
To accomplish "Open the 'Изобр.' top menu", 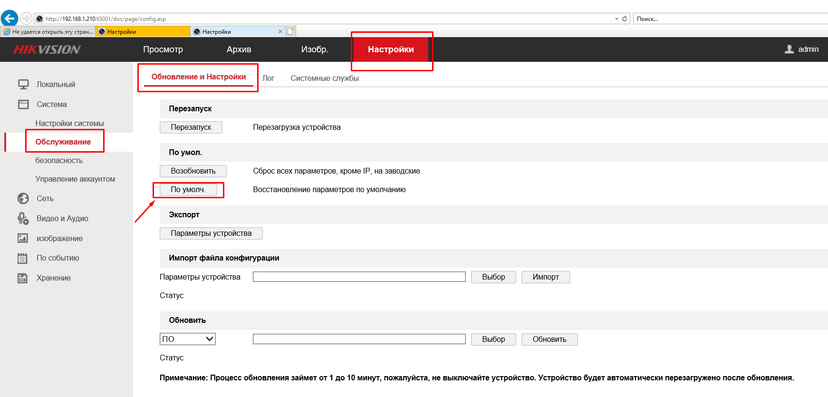I will tap(315, 50).
